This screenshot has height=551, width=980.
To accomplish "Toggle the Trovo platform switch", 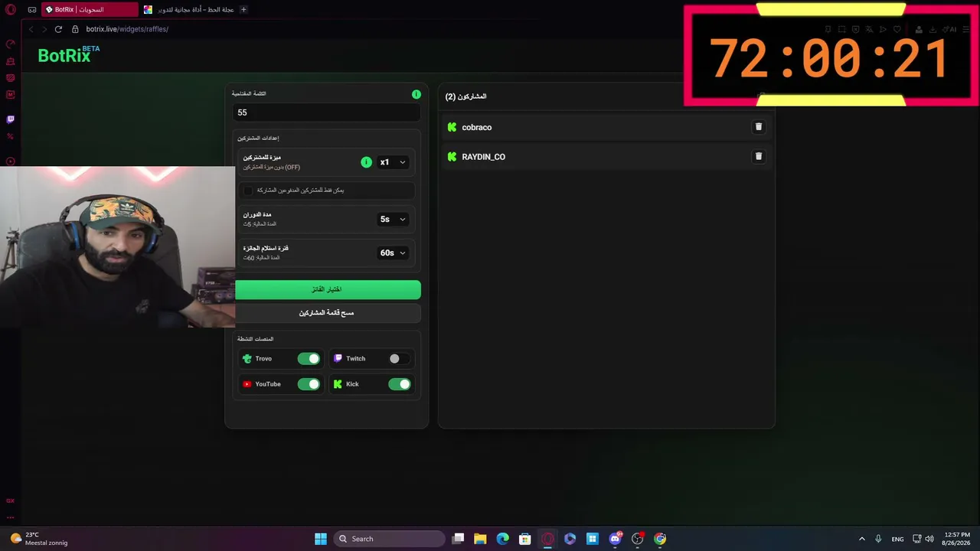I will [x=309, y=359].
